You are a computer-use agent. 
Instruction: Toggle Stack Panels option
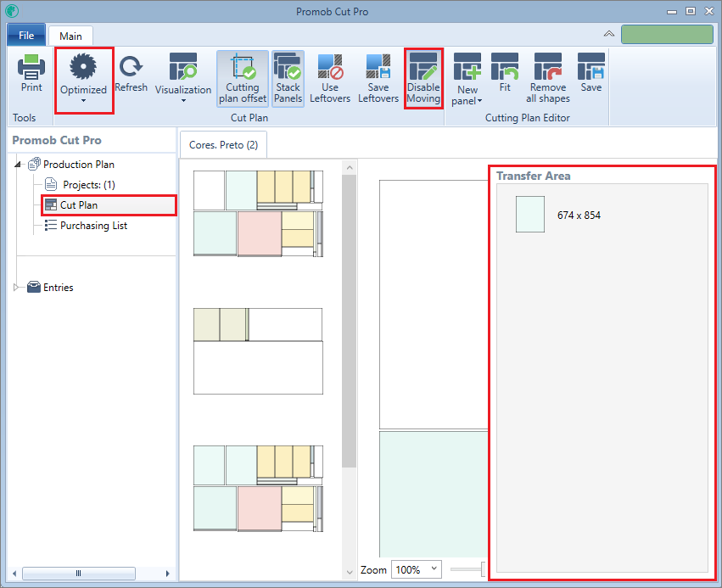288,79
